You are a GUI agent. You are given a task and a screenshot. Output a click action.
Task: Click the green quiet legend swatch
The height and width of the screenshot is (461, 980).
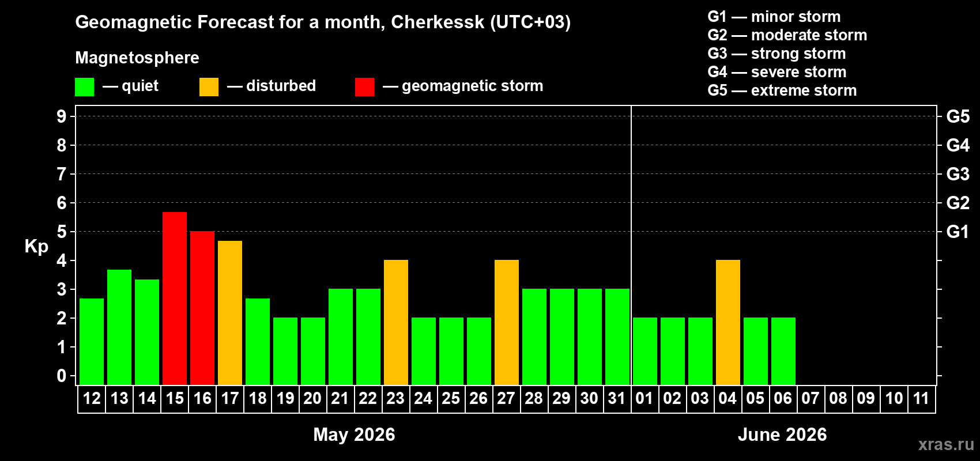tap(84, 87)
